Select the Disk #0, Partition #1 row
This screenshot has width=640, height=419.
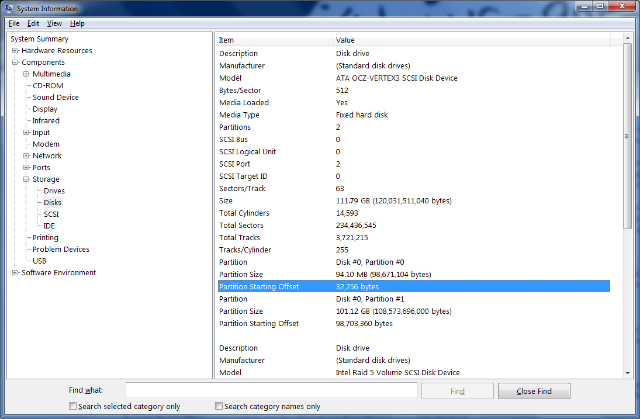414,299
